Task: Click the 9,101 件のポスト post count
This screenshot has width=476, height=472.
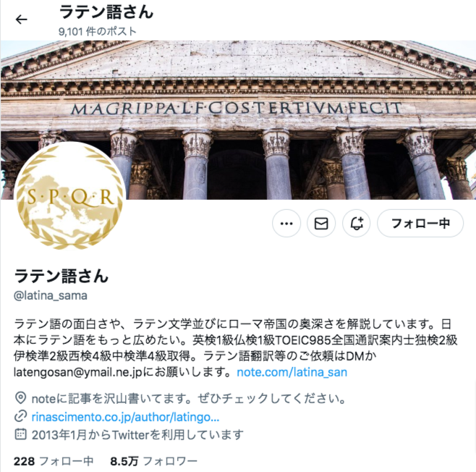Action: pyautogui.click(x=98, y=31)
